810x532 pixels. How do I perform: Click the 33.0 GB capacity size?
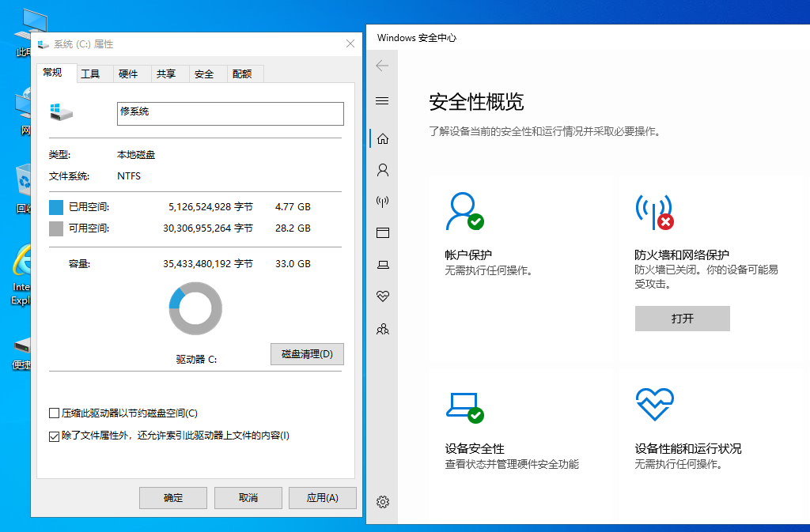[293, 264]
